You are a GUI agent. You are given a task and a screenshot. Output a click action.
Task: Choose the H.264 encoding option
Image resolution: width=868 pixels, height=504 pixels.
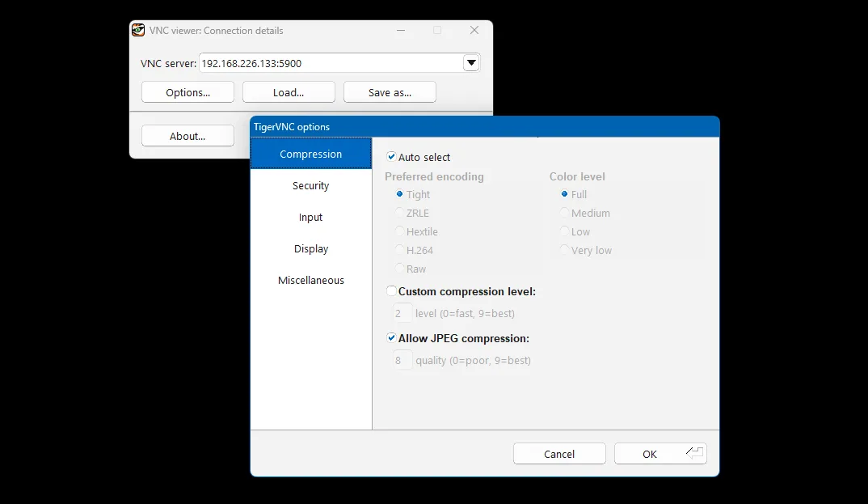tap(399, 250)
